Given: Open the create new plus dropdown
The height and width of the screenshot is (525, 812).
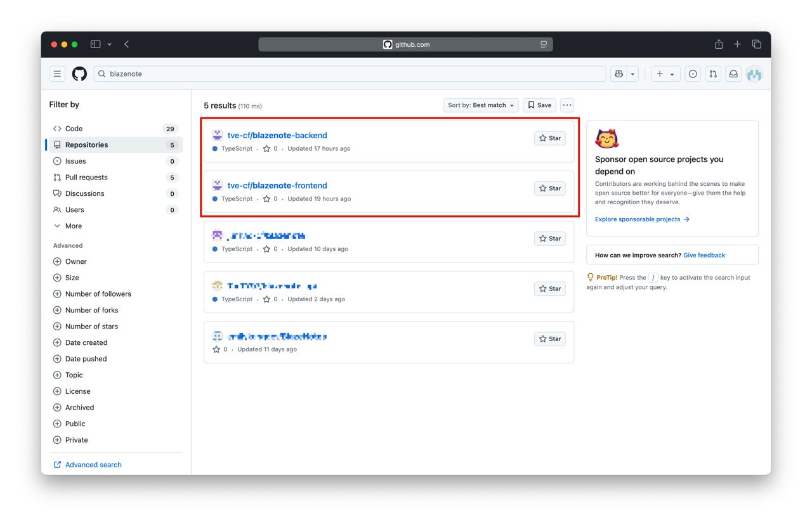Looking at the screenshot, I should pyautogui.click(x=665, y=74).
